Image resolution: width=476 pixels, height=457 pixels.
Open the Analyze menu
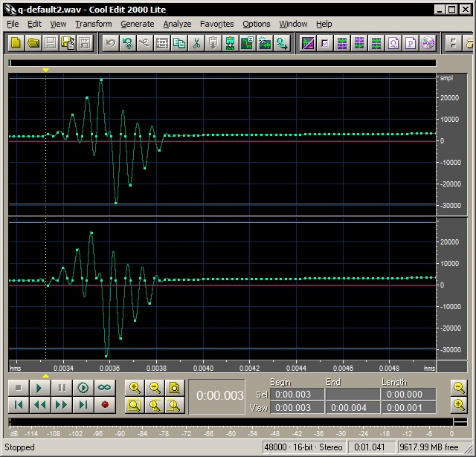point(177,24)
